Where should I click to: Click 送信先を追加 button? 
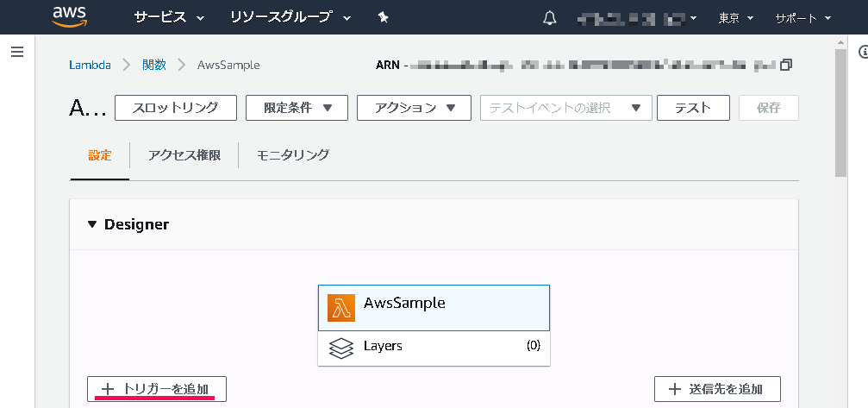click(717, 389)
